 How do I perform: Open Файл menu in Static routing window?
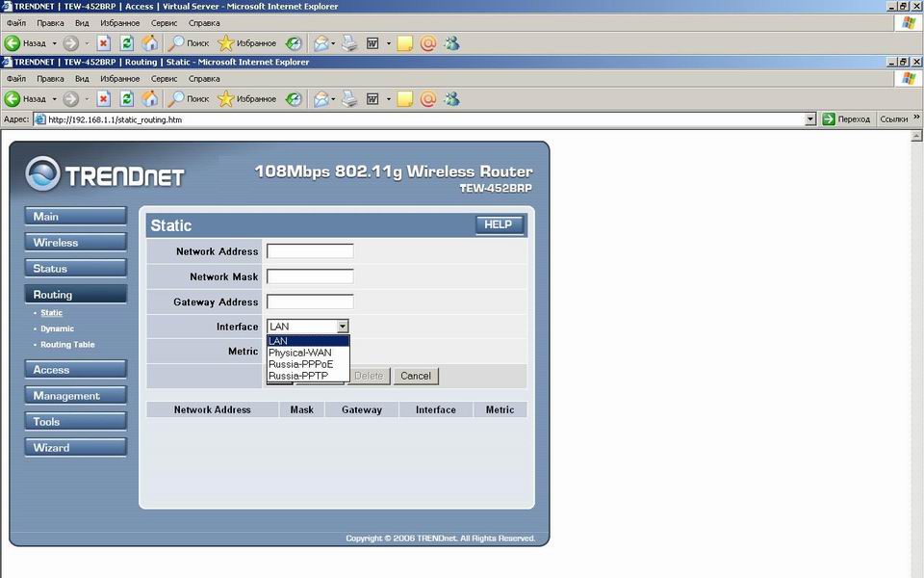pos(16,78)
